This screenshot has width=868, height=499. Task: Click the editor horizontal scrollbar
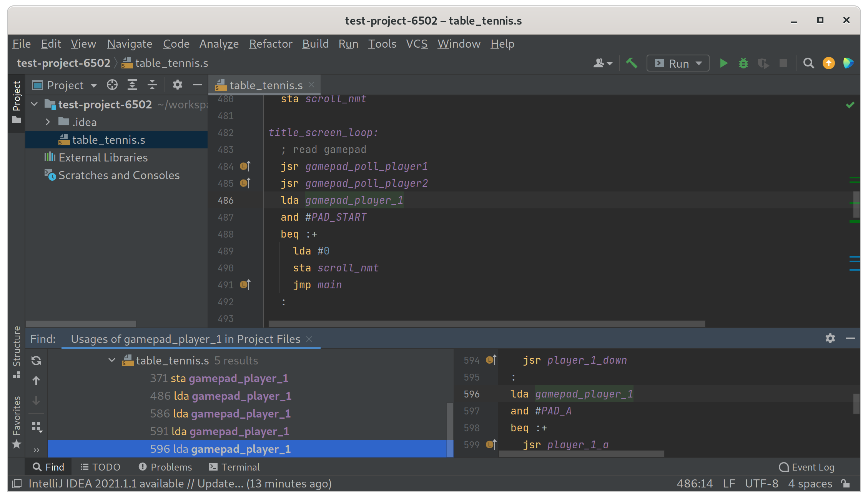[487, 324]
